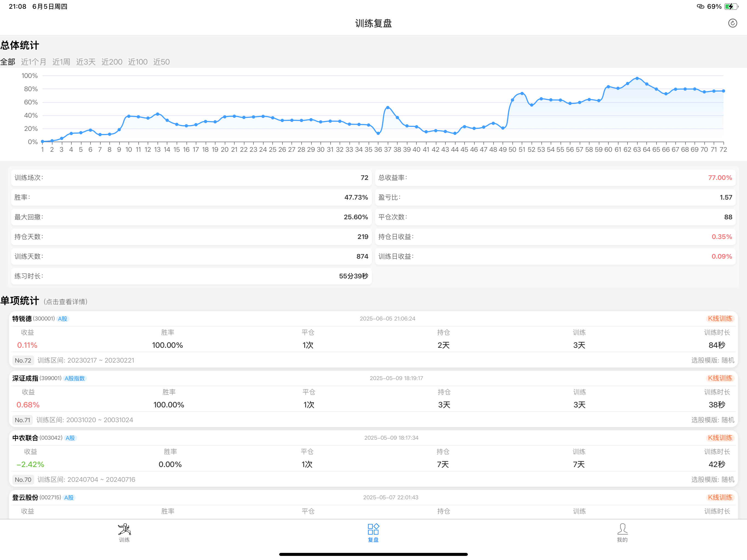Image resolution: width=747 pixels, height=560 pixels.
Task: Click the chart data point at session 37
Action: (387, 107)
